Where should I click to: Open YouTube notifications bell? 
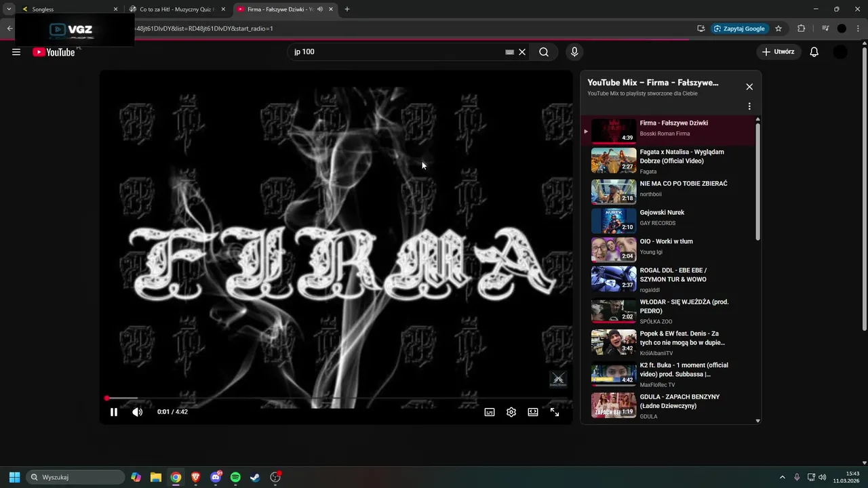pyautogui.click(x=814, y=52)
